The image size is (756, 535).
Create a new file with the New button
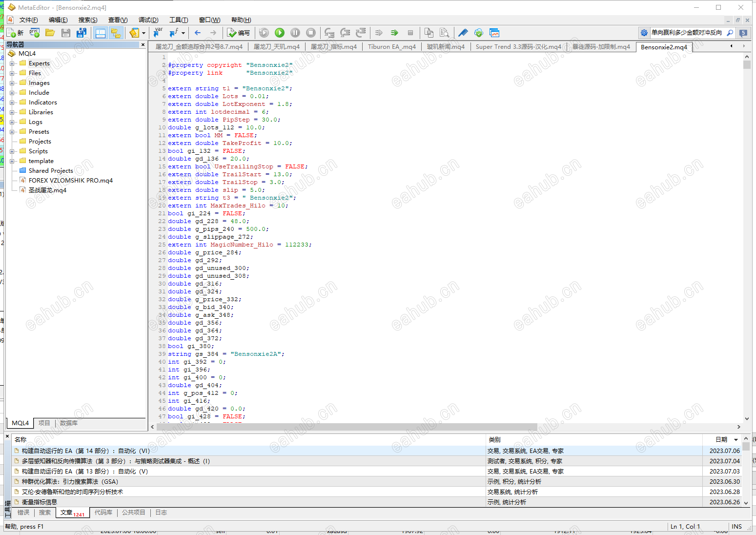[x=16, y=33]
